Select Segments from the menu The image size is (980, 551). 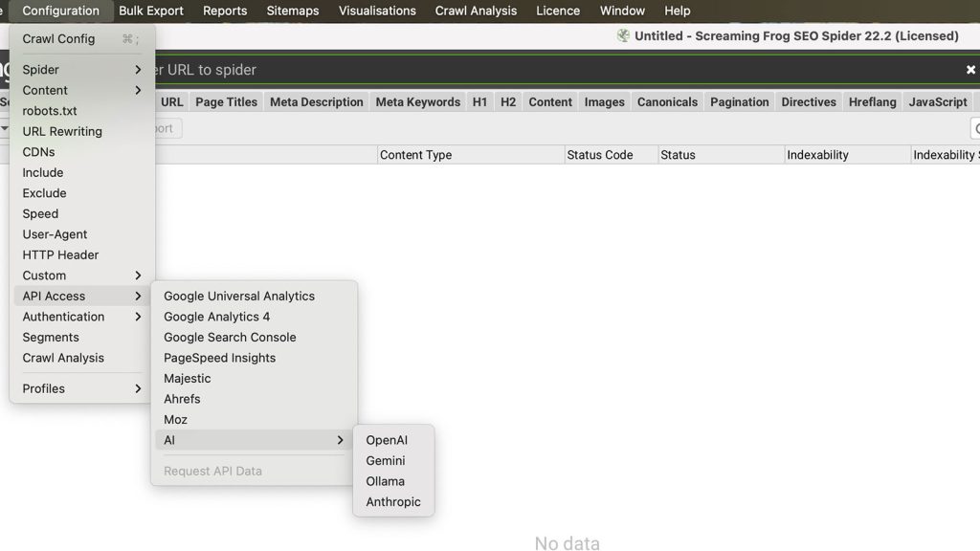pyautogui.click(x=82, y=338)
